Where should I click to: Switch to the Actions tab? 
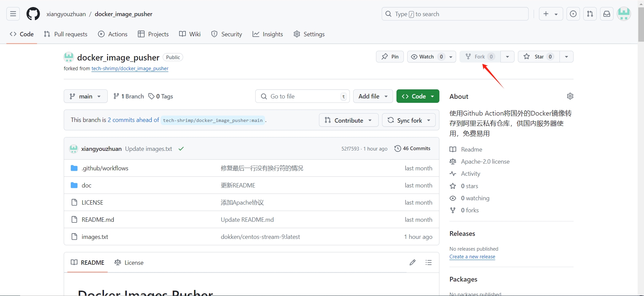coord(113,34)
